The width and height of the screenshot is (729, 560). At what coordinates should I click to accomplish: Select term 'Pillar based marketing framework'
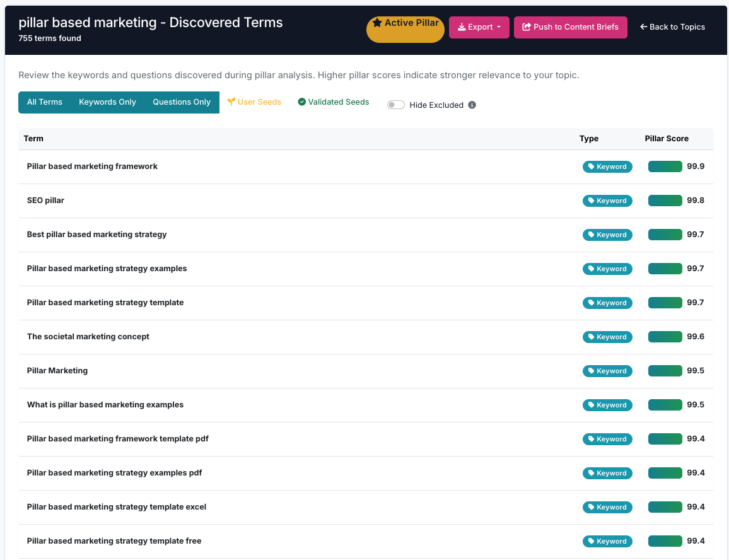[92, 166]
